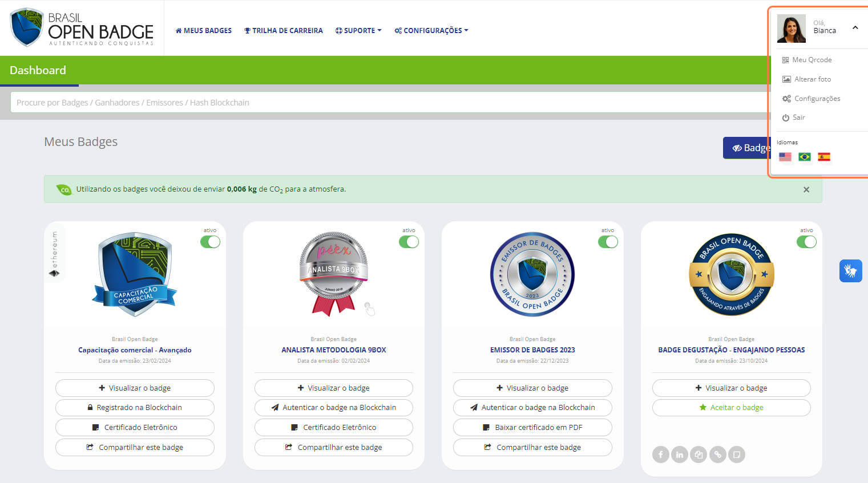The height and width of the screenshot is (483, 868).
Task: Switch language to Brazilian Portuguese flag
Action: pyautogui.click(x=805, y=157)
